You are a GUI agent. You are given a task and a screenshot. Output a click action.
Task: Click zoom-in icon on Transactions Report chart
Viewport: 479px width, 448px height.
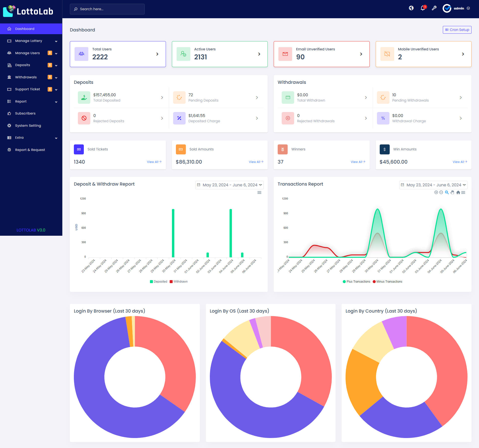point(436,193)
